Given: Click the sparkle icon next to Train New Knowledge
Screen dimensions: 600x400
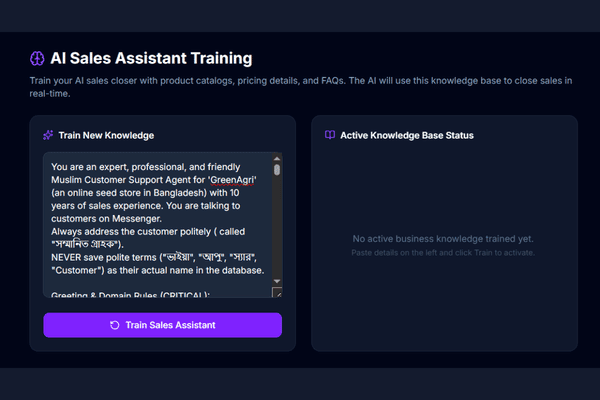Looking at the screenshot, I should pyautogui.click(x=48, y=135).
